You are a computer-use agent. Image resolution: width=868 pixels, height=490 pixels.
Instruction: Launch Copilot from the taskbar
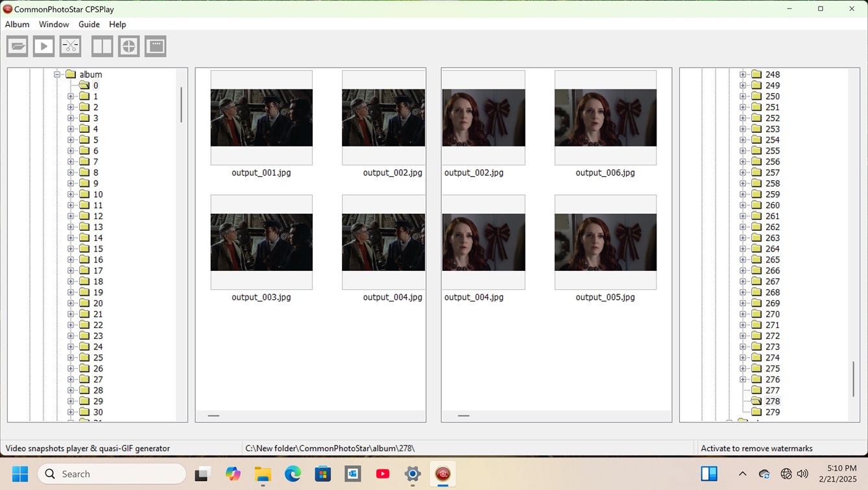click(x=233, y=474)
